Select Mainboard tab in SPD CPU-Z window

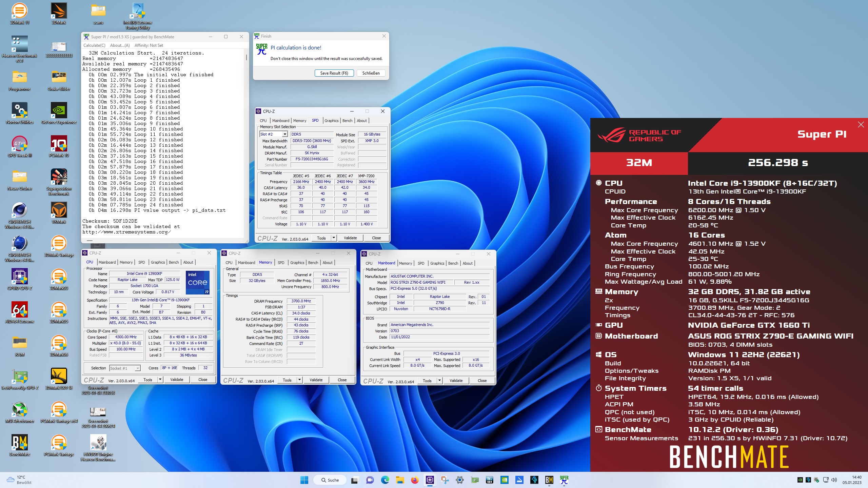[x=280, y=121]
